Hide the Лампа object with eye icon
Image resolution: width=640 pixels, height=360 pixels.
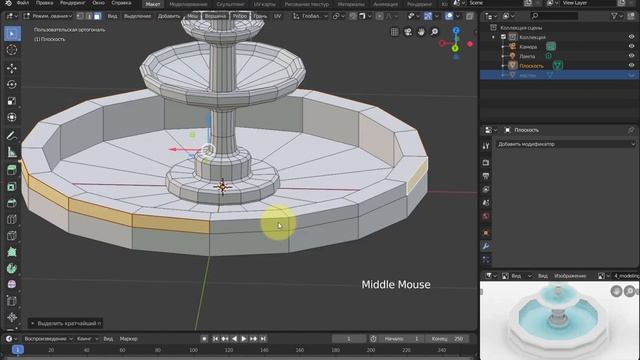point(631,56)
